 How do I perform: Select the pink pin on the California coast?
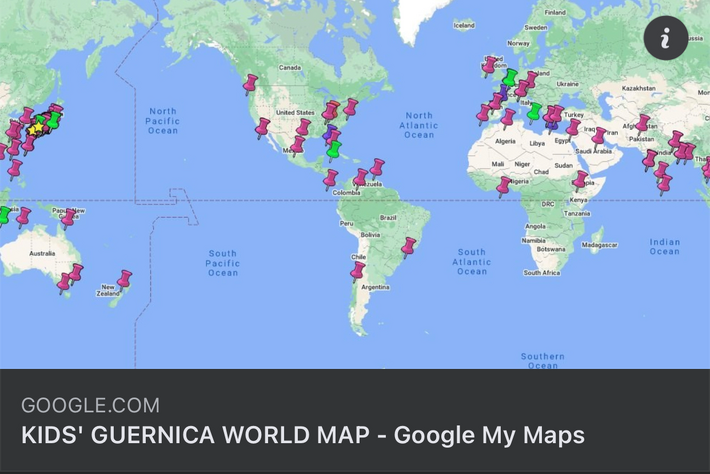click(x=263, y=127)
